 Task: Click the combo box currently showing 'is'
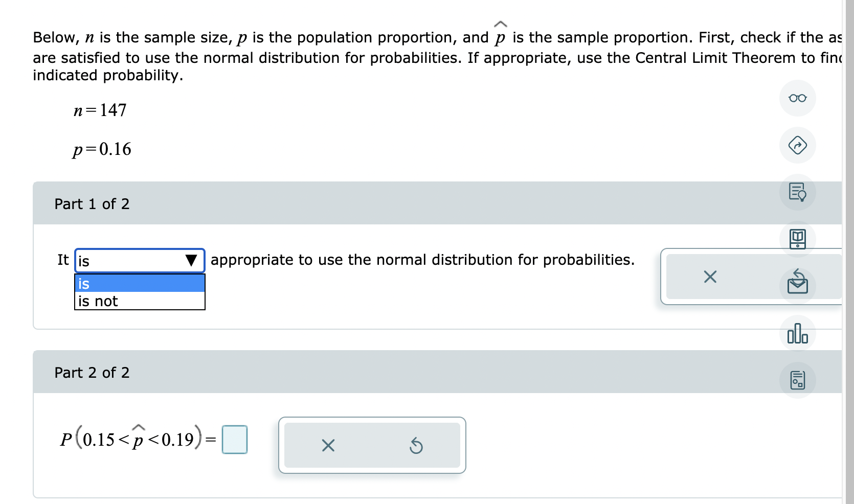133,261
